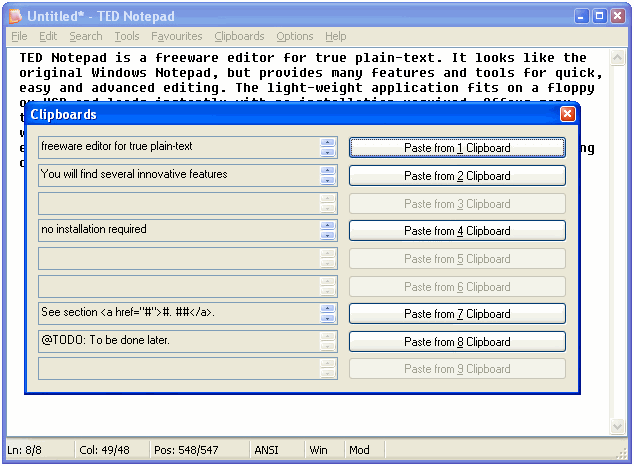This screenshot has width=634, height=466.
Task: Click up arrow of clipboard 2 field
Action: [328, 171]
